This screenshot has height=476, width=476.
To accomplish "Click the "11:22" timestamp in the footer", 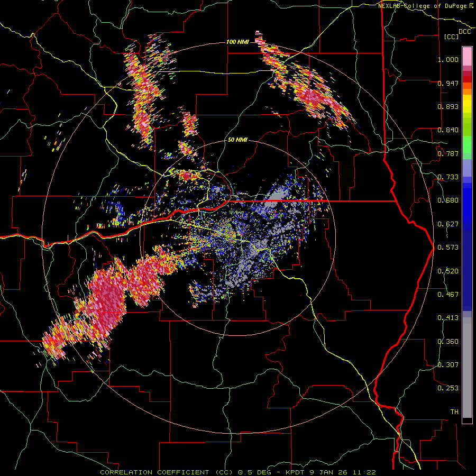I will click(x=364, y=472).
